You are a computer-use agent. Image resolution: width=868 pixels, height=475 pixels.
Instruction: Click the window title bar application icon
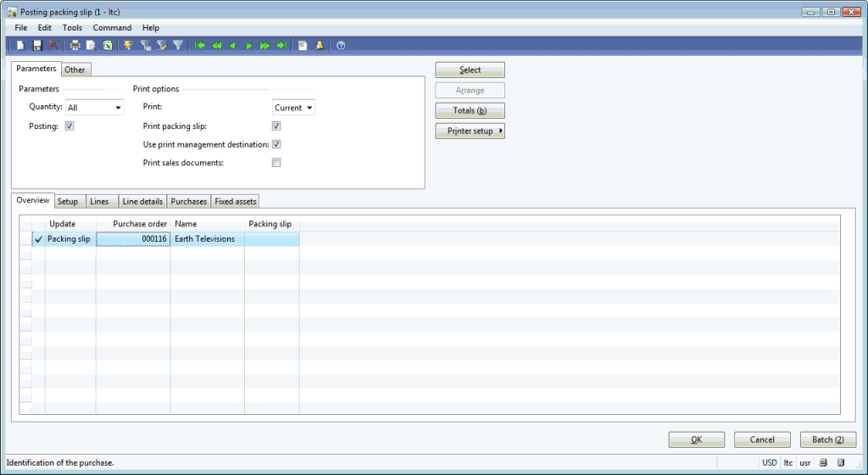tap(12, 12)
